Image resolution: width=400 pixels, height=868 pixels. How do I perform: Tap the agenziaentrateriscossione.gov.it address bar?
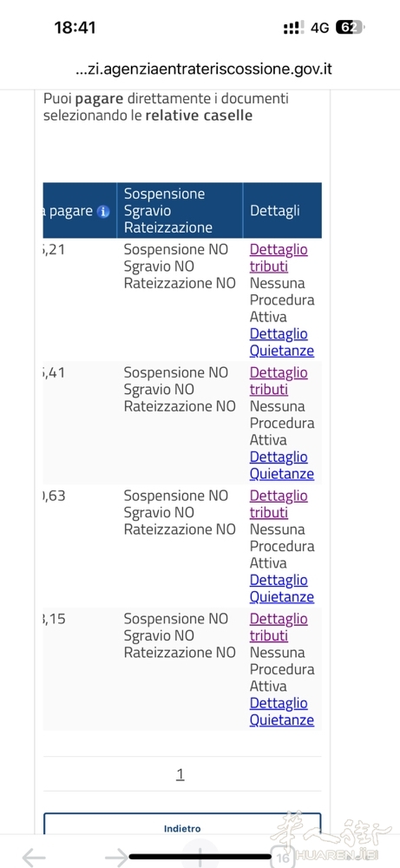[204, 69]
